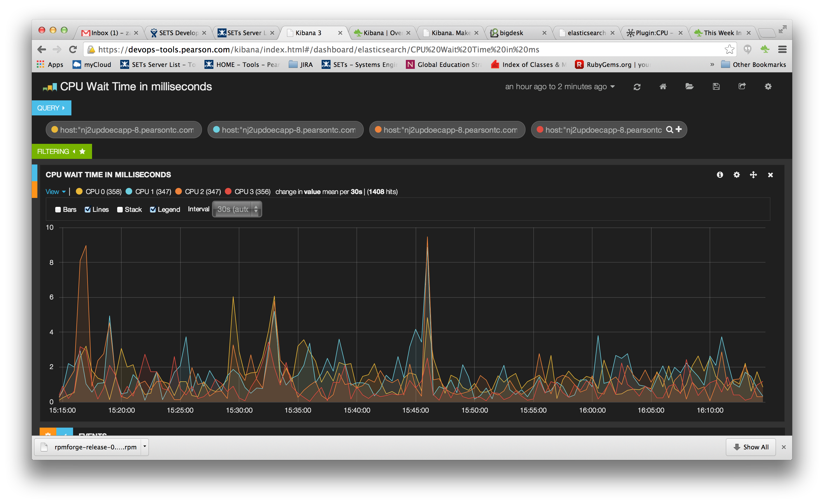The image size is (824, 504).
Task: Add a new query with plus icon
Action: tap(678, 129)
